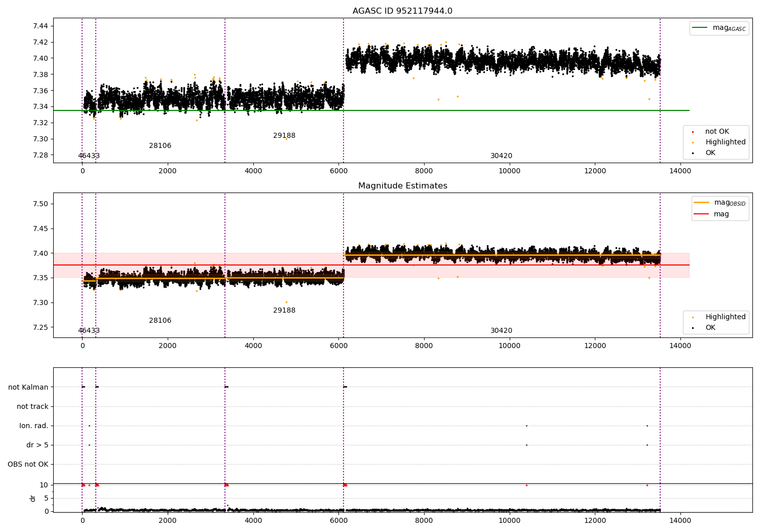This screenshot has width=760, height=532.
Task: Click the "not OK" legend entry
Action: (716, 132)
